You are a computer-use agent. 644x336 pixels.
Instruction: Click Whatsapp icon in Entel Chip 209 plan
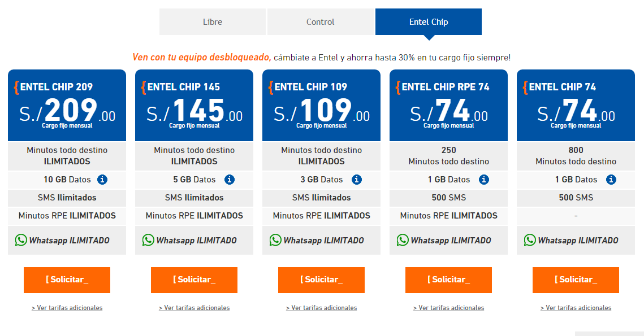[x=21, y=240]
